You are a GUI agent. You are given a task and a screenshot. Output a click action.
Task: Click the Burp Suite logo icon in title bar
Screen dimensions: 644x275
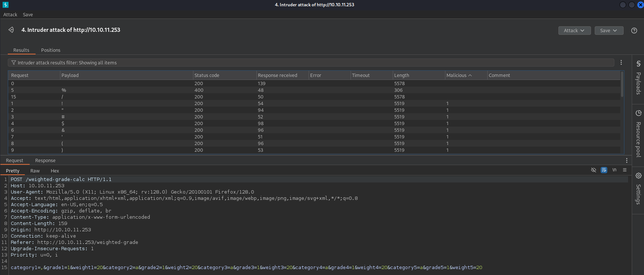[x=5, y=5]
